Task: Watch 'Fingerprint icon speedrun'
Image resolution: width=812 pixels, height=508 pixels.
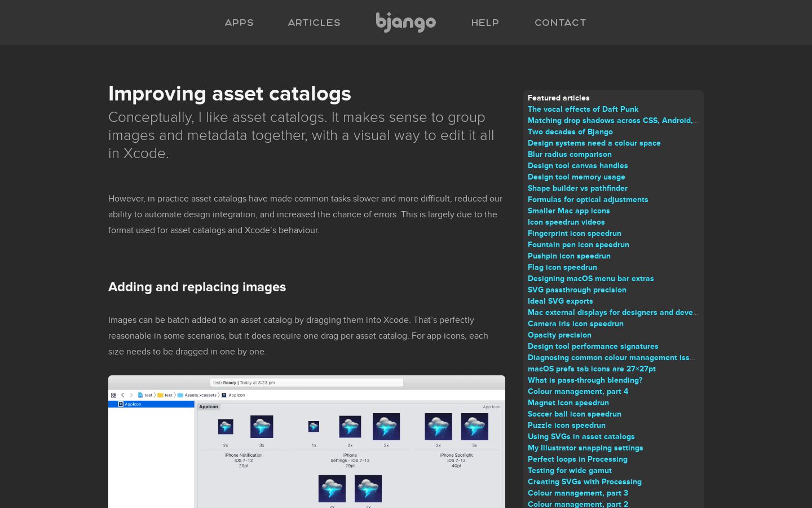Action: click(x=574, y=233)
